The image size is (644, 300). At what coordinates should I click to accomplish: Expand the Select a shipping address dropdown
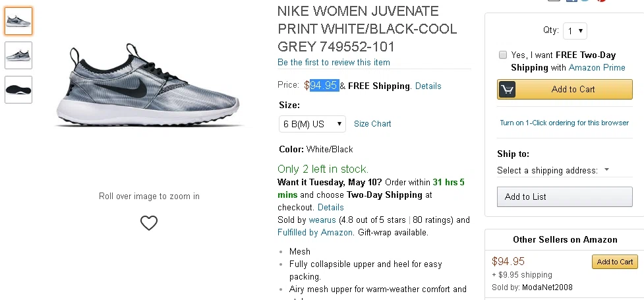553,170
